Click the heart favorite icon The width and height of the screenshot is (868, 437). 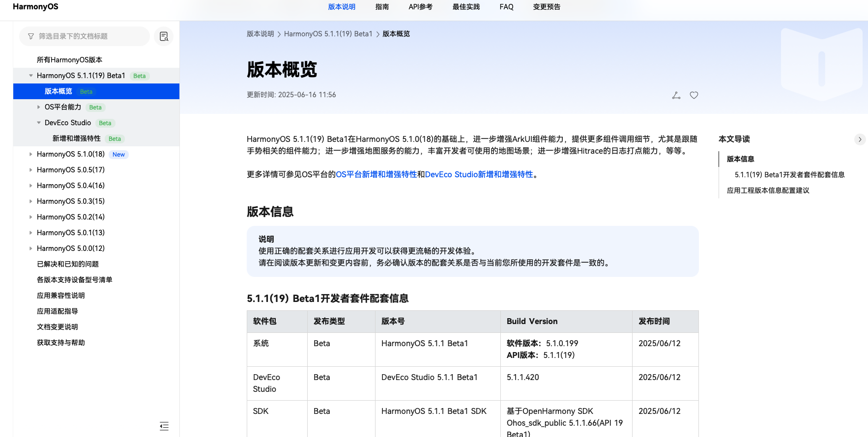point(694,95)
